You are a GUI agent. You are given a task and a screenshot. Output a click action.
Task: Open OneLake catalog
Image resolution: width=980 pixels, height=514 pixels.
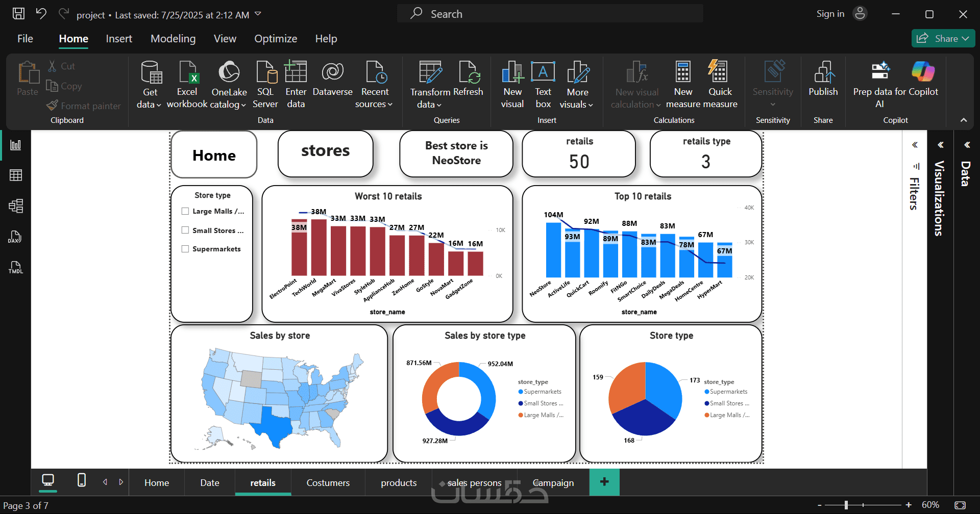tap(229, 85)
